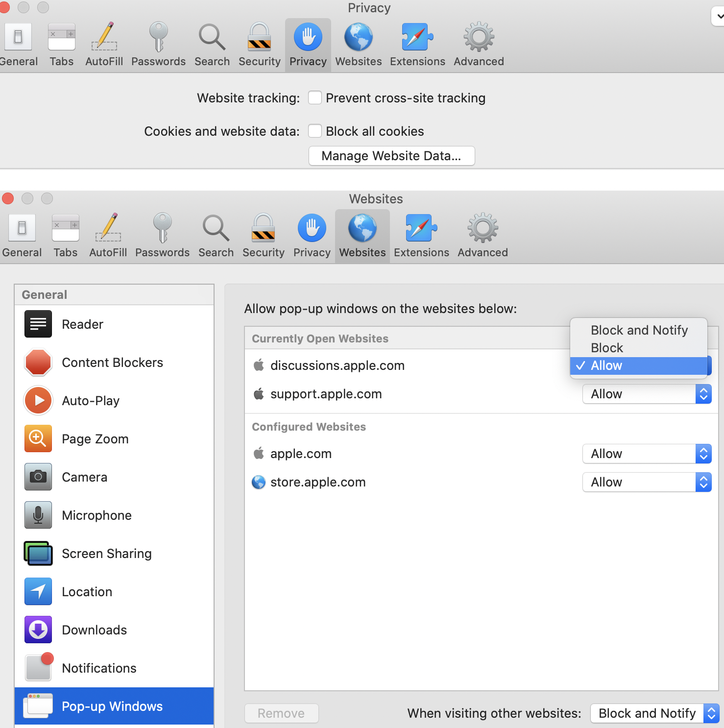
Task: Select the support.apple.com row
Action: pos(482,394)
